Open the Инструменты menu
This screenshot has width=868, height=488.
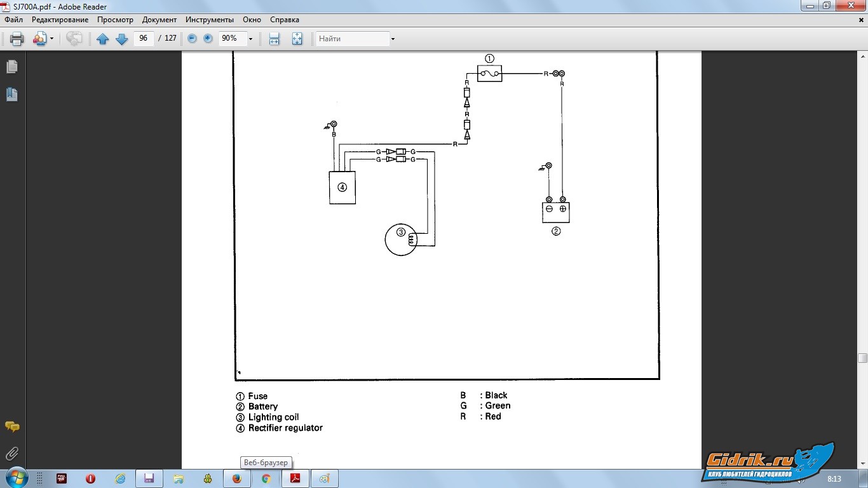(210, 20)
